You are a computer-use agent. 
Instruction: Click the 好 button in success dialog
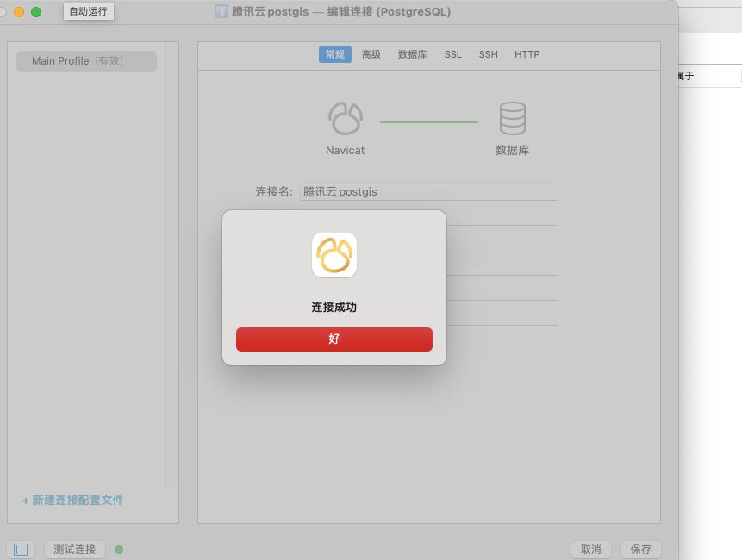[334, 339]
